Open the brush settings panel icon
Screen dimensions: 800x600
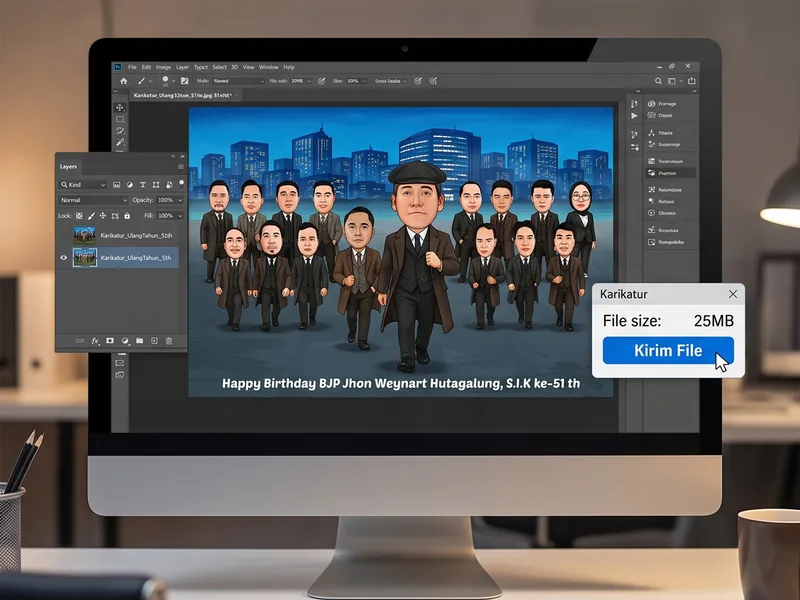(x=185, y=81)
